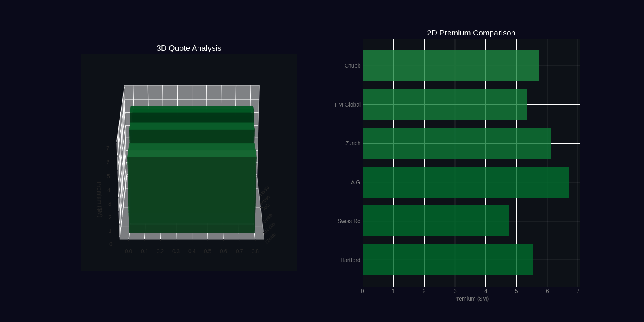Select the Hartford premium bar
Screen dimensions: 644x322
pos(448,260)
